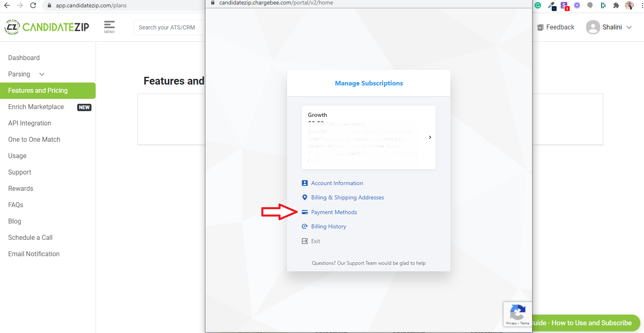Open Billing History link
Viewport: 644px width, 333px height.
pos(329,226)
